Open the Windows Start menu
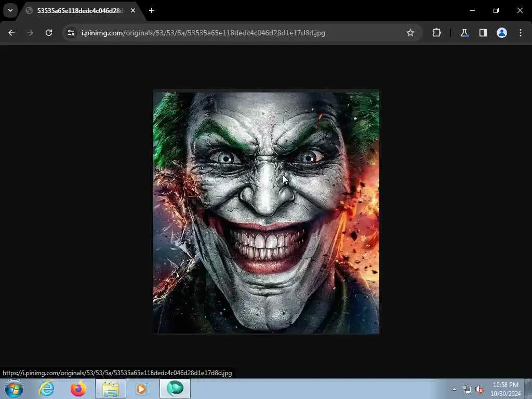The image size is (532, 399). [14, 389]
